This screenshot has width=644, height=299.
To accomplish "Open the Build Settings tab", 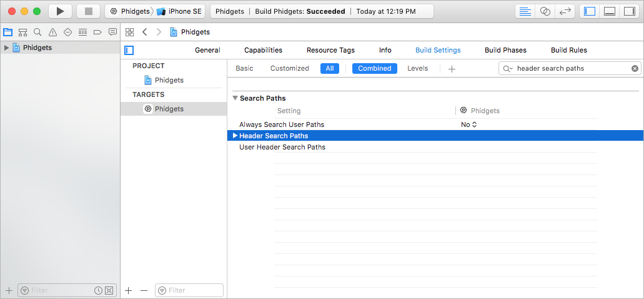I will pyautogui.click(x=438, y=50).
